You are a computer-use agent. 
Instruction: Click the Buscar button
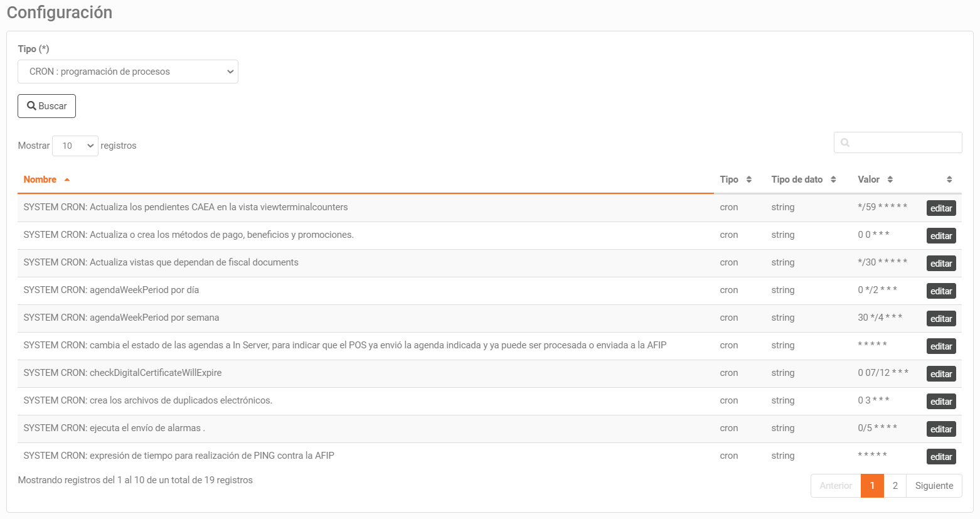47,106
